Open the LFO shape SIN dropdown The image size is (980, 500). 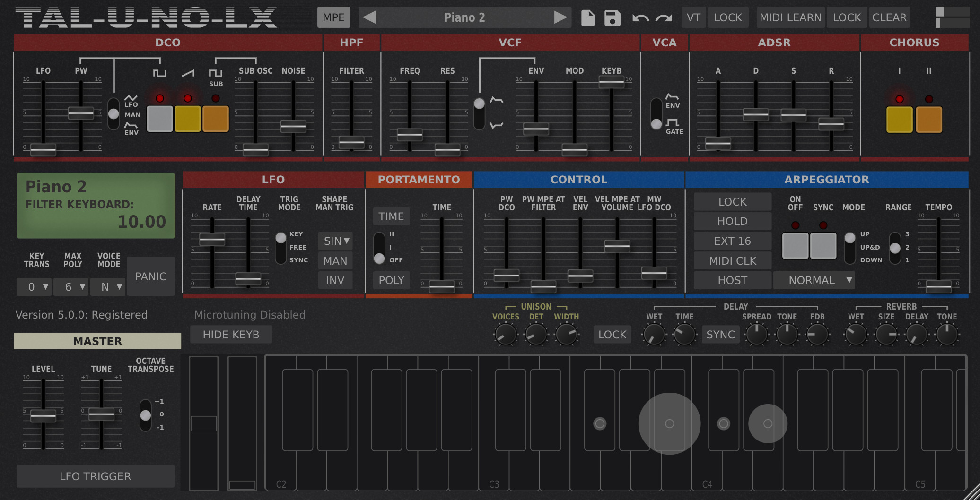[335, 241]
